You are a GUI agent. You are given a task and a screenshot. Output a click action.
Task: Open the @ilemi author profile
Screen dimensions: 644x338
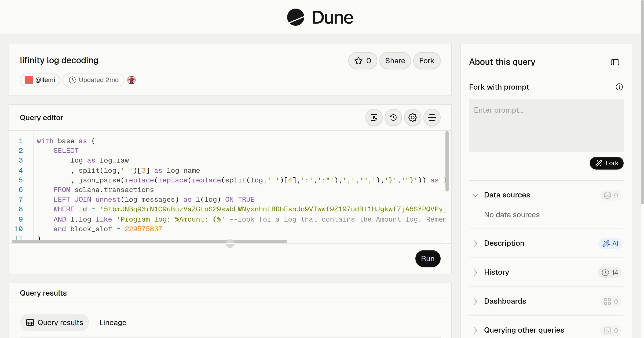40,80
